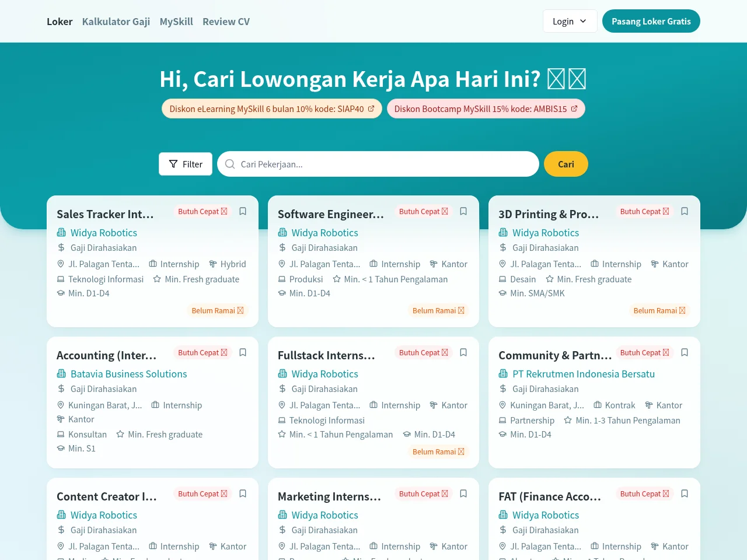Open the Content Creator I... job title
The width and height of the screenshot is (747, 560).
pos(107,496)
